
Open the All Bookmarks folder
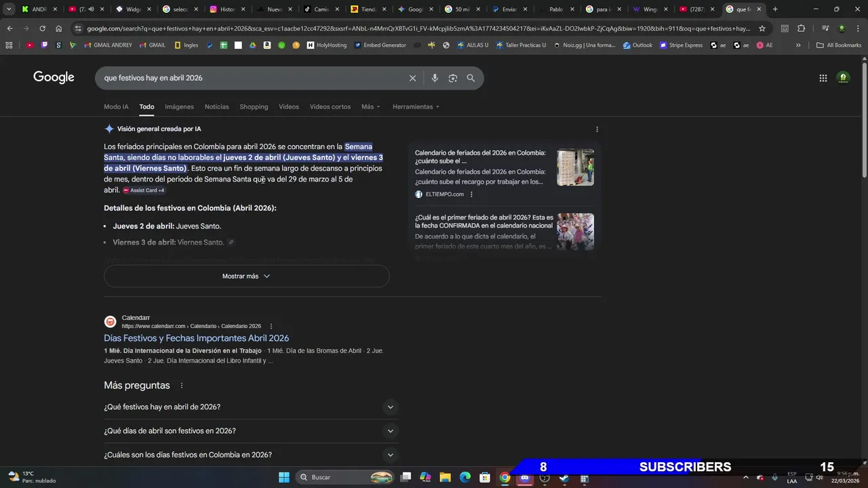(x=839, y=45)
